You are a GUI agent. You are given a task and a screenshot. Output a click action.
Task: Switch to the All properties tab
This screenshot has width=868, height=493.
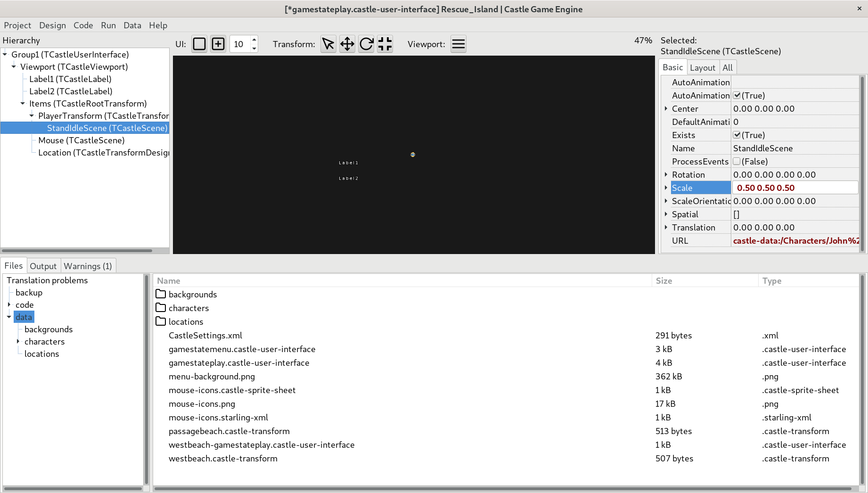pos(728,67)
